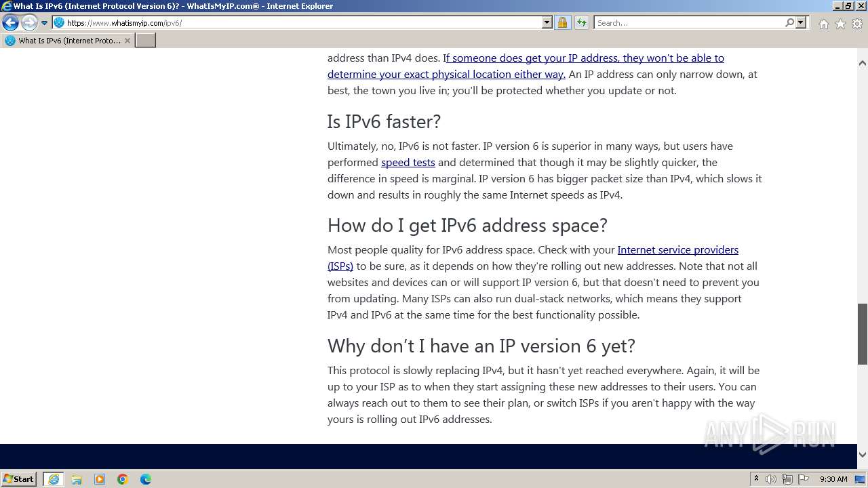Open the Windows Start menu
Viewport: 868px width, 488px height.
(x=19, y=479)
